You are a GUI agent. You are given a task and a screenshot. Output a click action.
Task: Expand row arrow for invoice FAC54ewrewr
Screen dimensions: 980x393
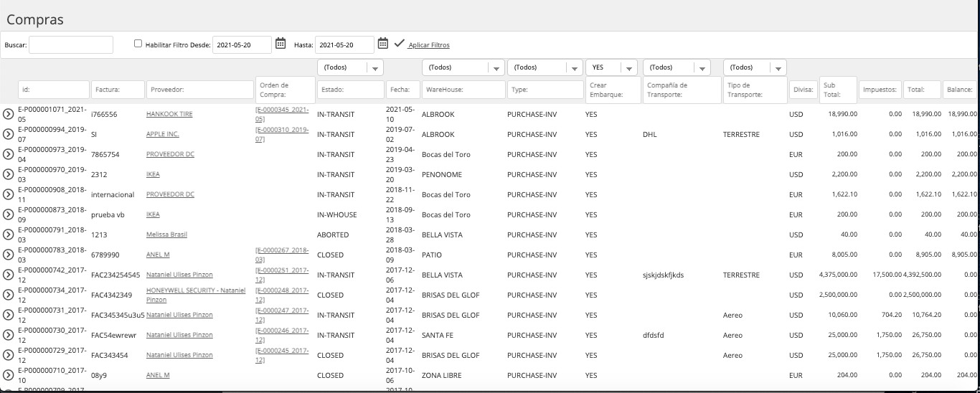tap(8, 335)
